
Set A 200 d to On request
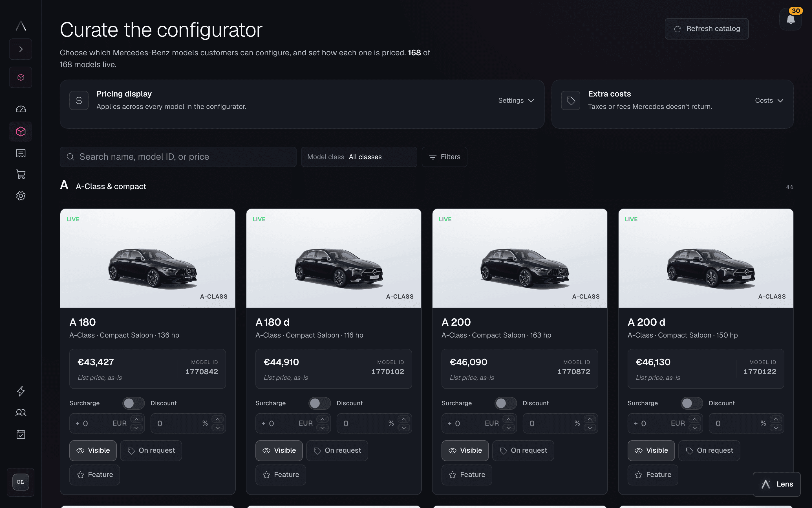709,450
